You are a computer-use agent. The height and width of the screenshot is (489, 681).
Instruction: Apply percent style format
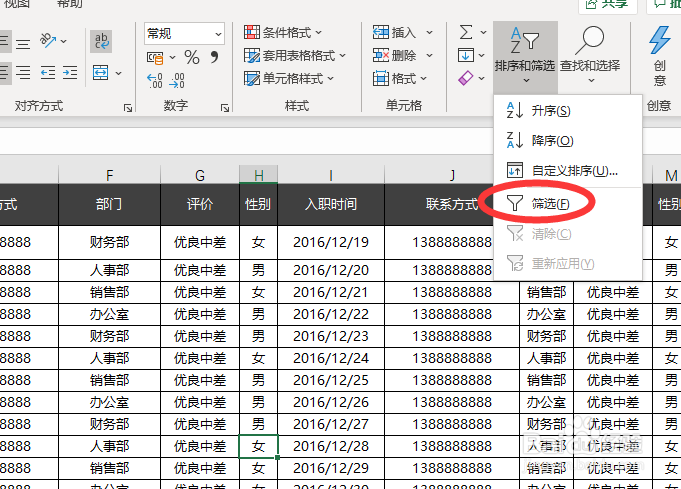[192, 57]
